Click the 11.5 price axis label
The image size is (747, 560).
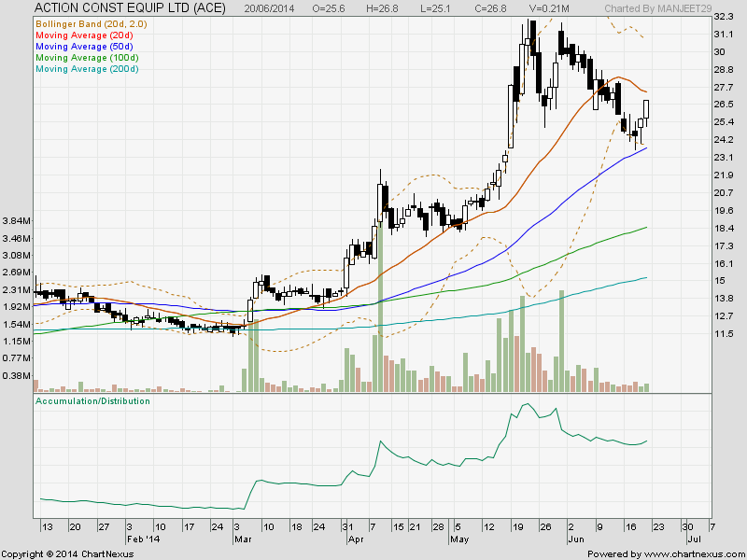point(723,334)
